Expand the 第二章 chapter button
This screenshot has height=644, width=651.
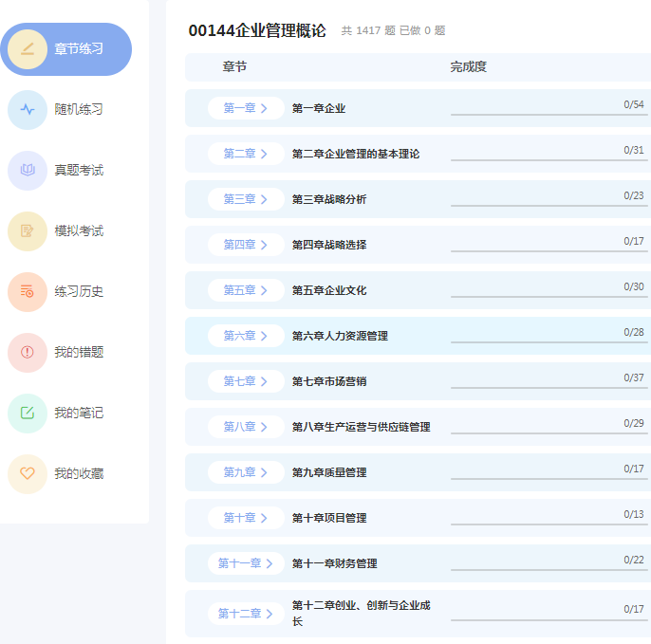246,154
